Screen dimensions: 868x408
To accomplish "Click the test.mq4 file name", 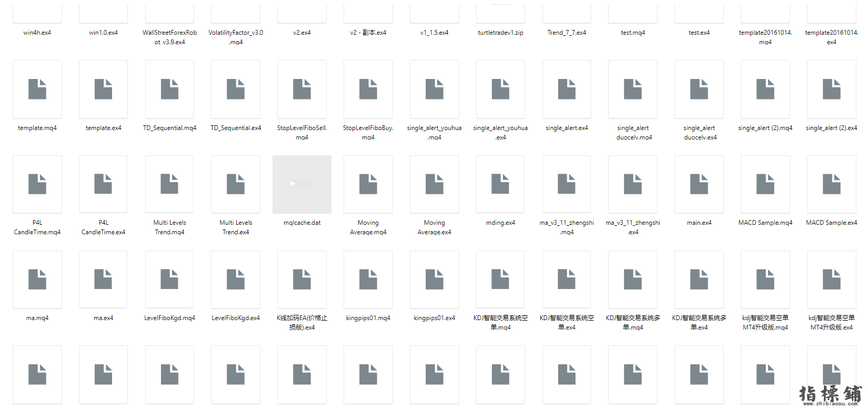I will tap(633, 33).
